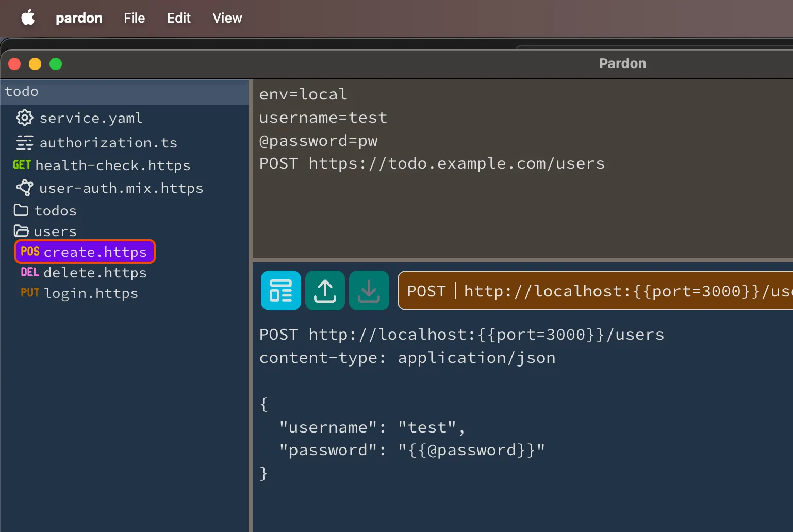The height and width of the screenshot is (532, 793).
Task: Click the download response arrow button
Action: 369,291
